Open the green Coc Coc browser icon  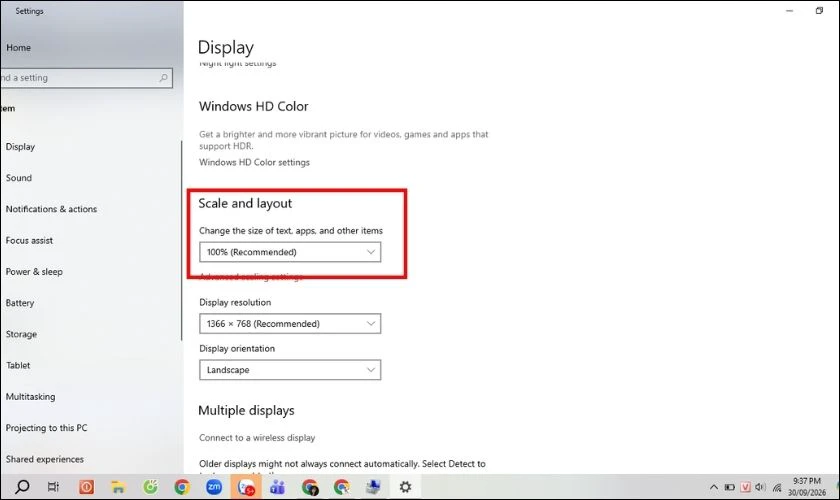[x=150, y=487]
